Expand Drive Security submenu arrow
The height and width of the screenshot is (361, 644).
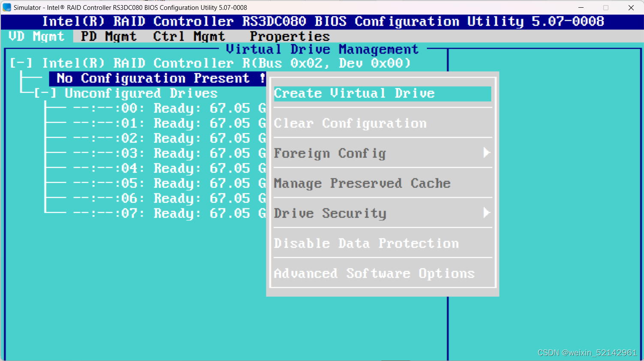[x=487, y=213]
